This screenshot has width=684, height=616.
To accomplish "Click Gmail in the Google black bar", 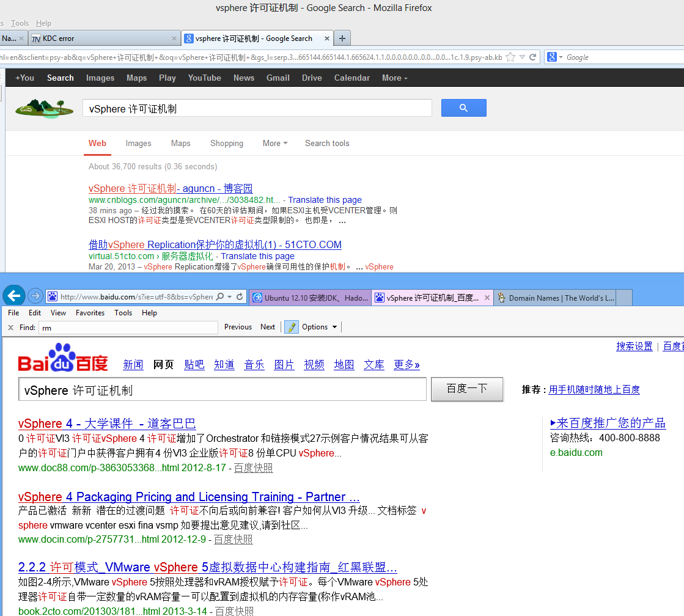I will click(278, 78).
